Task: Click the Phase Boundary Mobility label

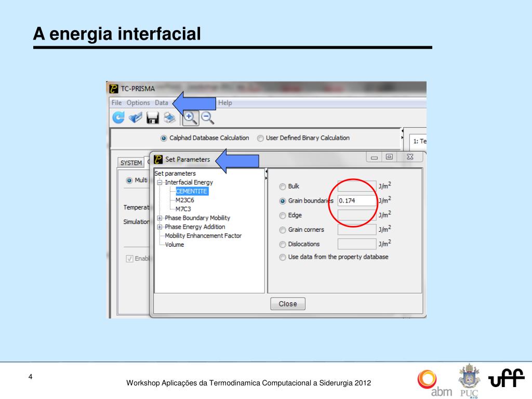Action: click(197, 218)
